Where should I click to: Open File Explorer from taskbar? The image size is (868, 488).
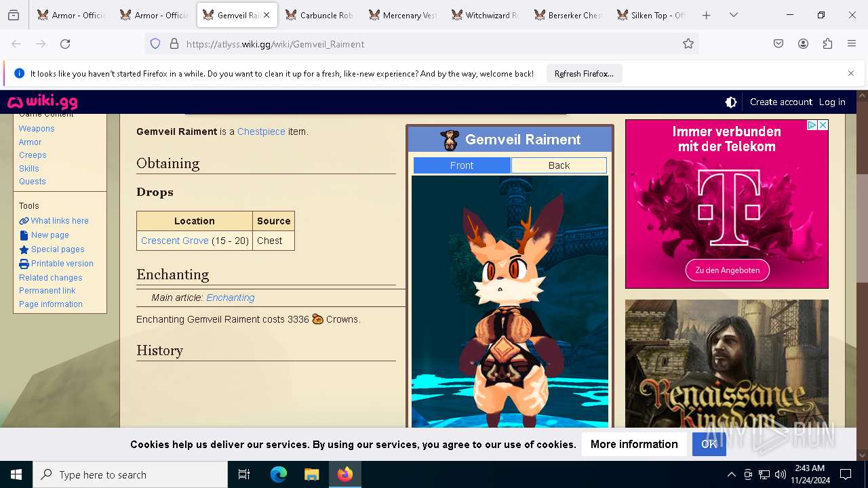[311, 474]
